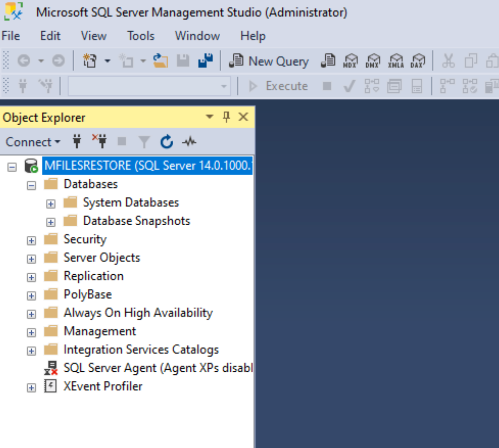
Task: Click the Navigate Forward arrow icon
Action: click(x=59, y=61)
